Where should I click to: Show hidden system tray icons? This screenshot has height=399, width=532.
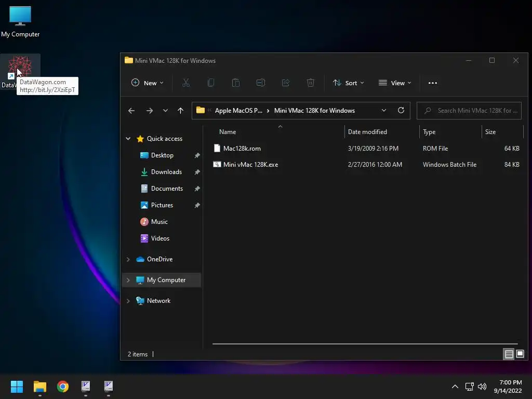455,387
